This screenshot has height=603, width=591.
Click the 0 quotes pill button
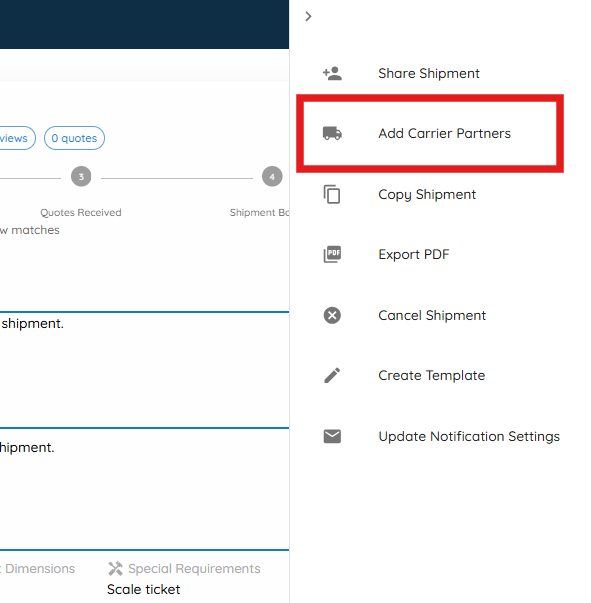74,138
